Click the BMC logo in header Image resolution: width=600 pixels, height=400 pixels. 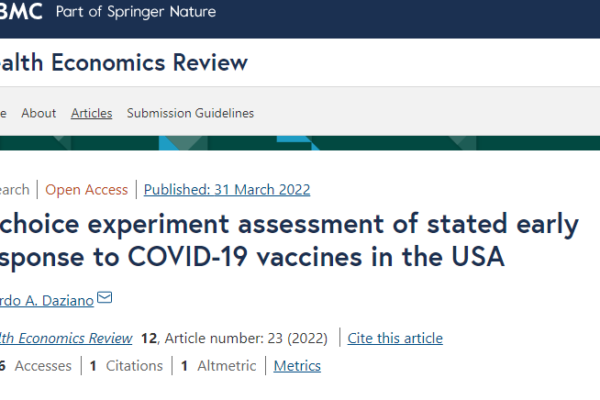click(21, 11)
